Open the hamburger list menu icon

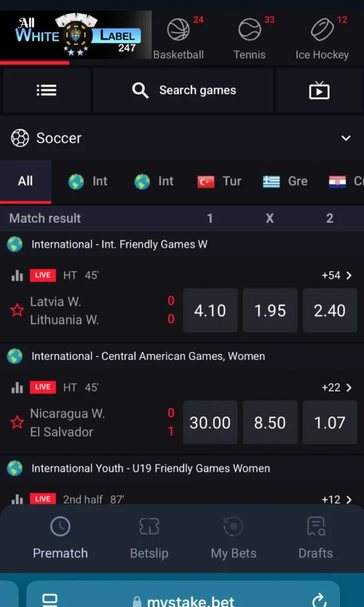pyautogui.click(x=46, y=90)
